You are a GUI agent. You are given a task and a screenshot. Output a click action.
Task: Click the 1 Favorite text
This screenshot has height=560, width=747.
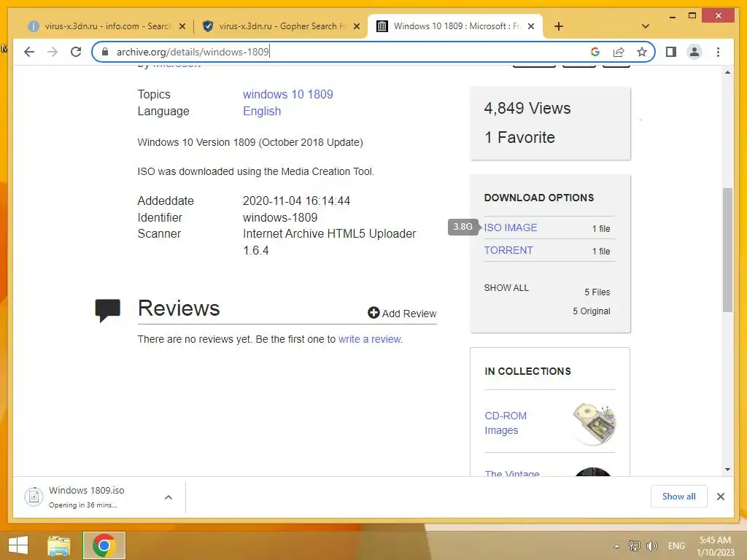[x=519, y=137]
